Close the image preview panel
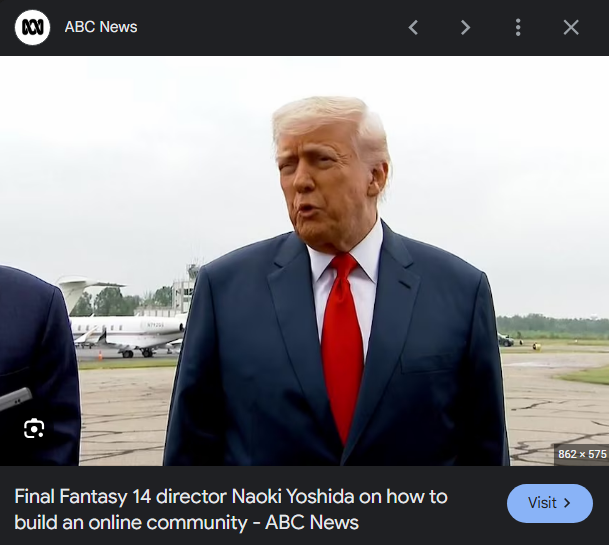Viewport: 609px width, 545px height. pyautogui.click(x=571, y=28)
